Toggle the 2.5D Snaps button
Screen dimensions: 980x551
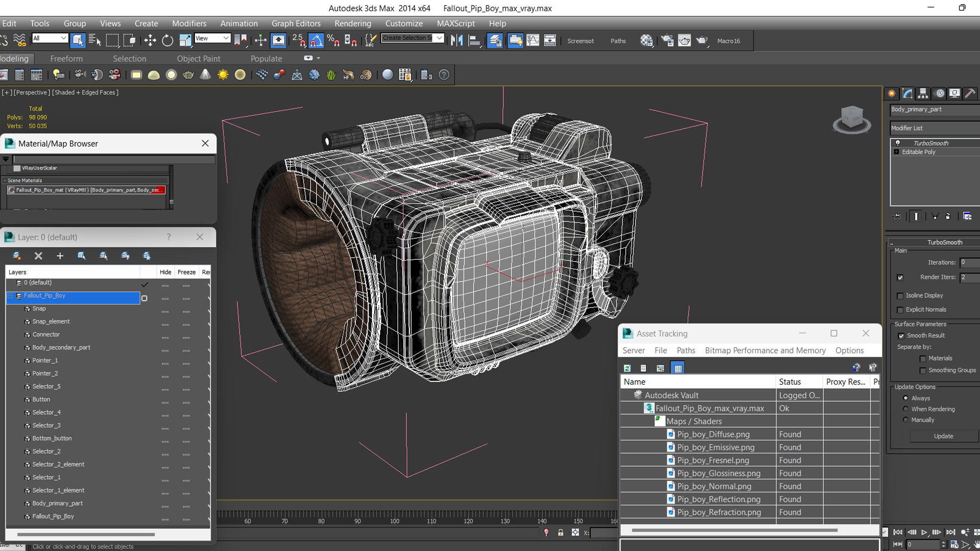pos(299,40)
